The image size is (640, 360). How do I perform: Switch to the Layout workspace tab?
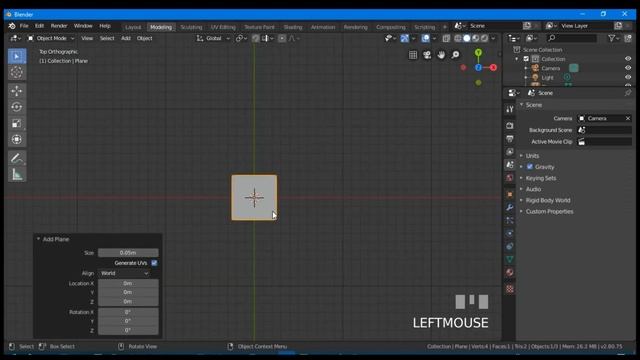click(x=133, y=27)
